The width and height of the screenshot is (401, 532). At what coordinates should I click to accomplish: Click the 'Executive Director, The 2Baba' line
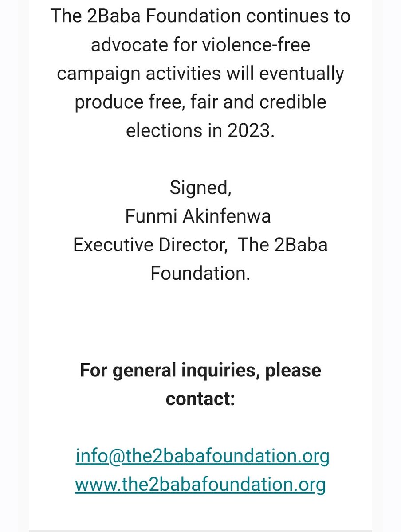200,245
